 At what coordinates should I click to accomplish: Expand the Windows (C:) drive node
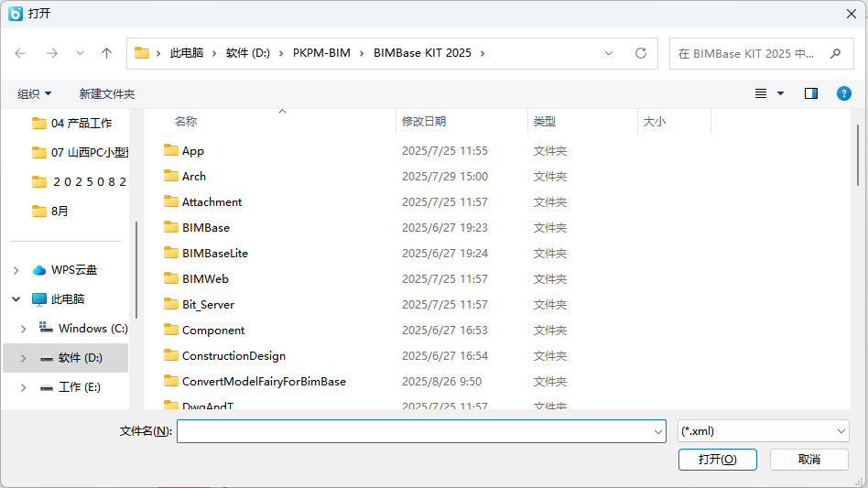coord(23,329)
